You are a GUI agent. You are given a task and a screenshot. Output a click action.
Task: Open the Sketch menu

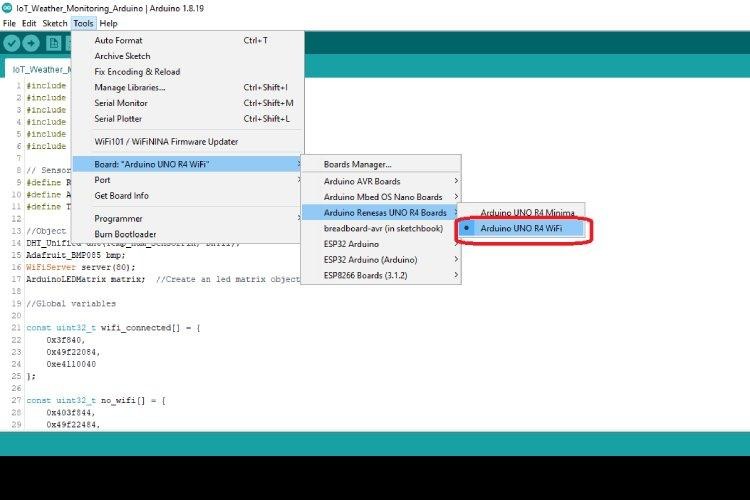pos(55,23)
